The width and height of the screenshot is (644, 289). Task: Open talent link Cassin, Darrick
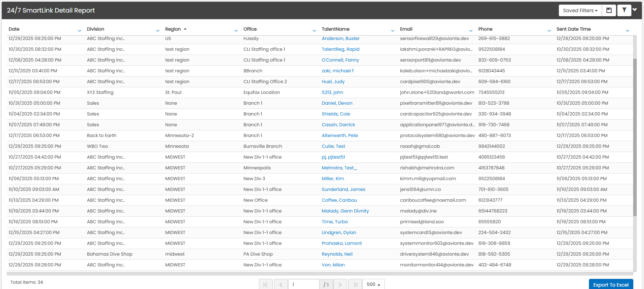338,125
